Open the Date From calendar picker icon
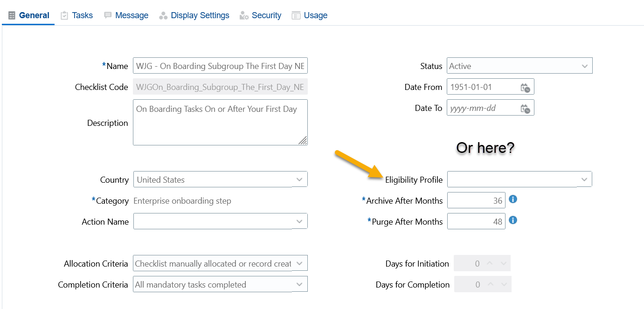The width and height of the screenshot is (644, 309). pyautogui.click(x=525, y=87)
